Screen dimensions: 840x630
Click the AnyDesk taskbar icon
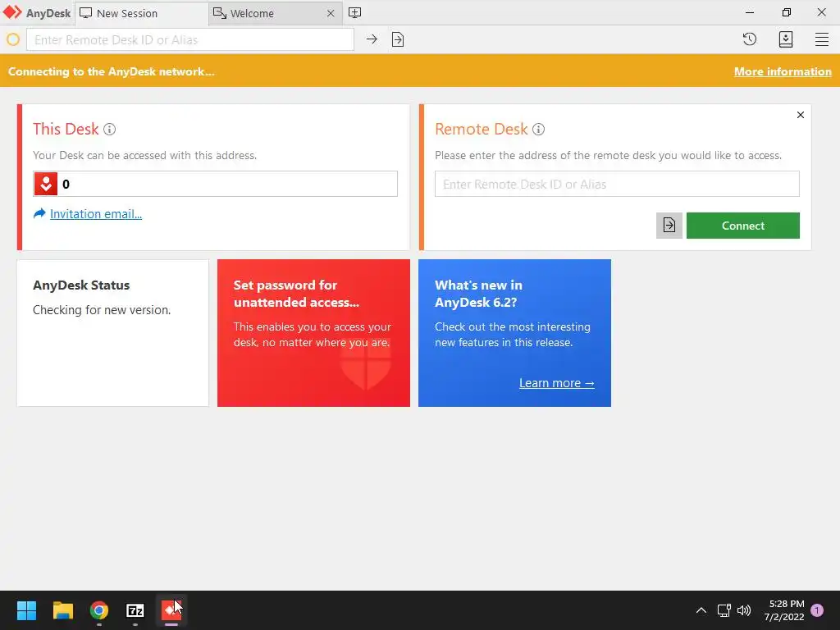point(171,610)
